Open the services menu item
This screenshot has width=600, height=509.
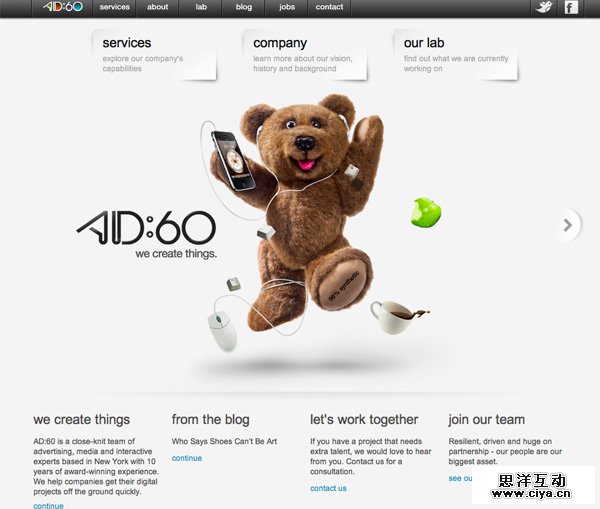click(114, 7)
